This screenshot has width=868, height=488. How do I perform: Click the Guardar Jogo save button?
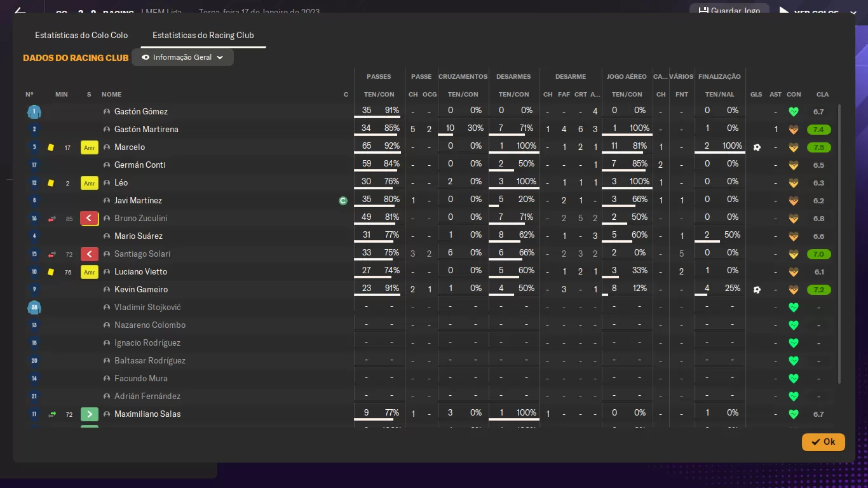coord(729,11)
